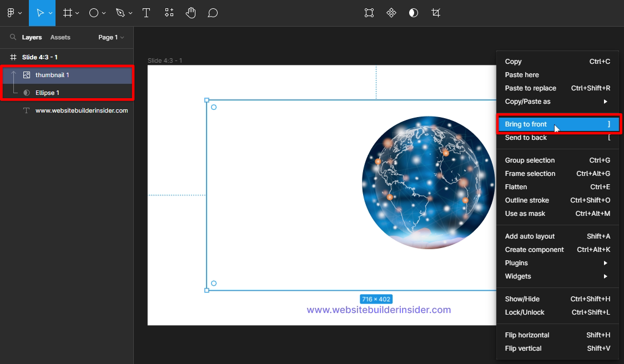
Task: Click the Create component icon
Action: pos(391,13)
